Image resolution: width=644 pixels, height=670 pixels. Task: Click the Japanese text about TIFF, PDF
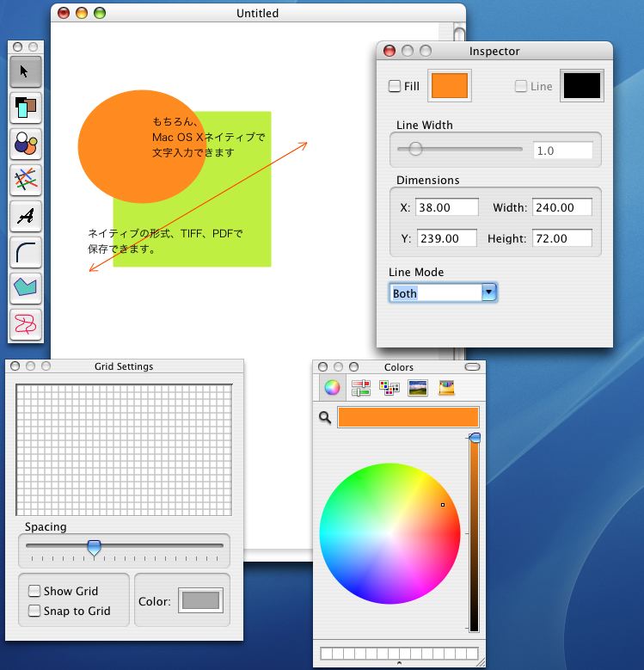coord(165,241)
